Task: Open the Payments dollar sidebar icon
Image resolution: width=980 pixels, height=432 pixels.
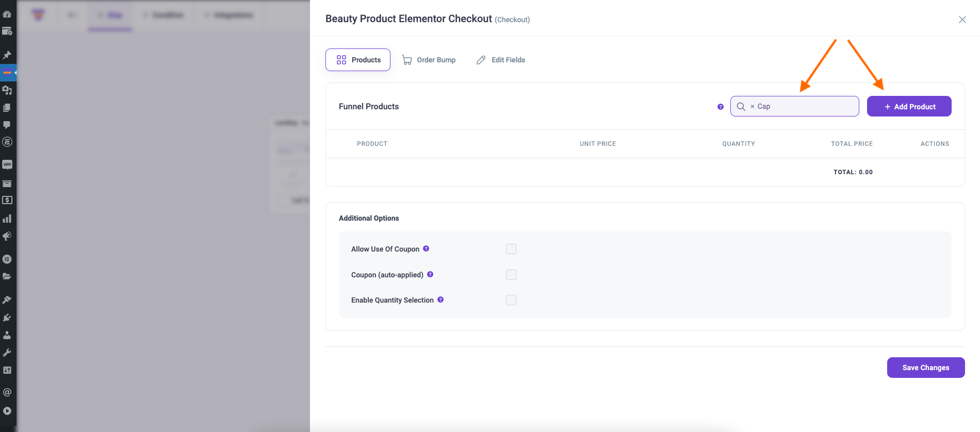Action: 7,200
